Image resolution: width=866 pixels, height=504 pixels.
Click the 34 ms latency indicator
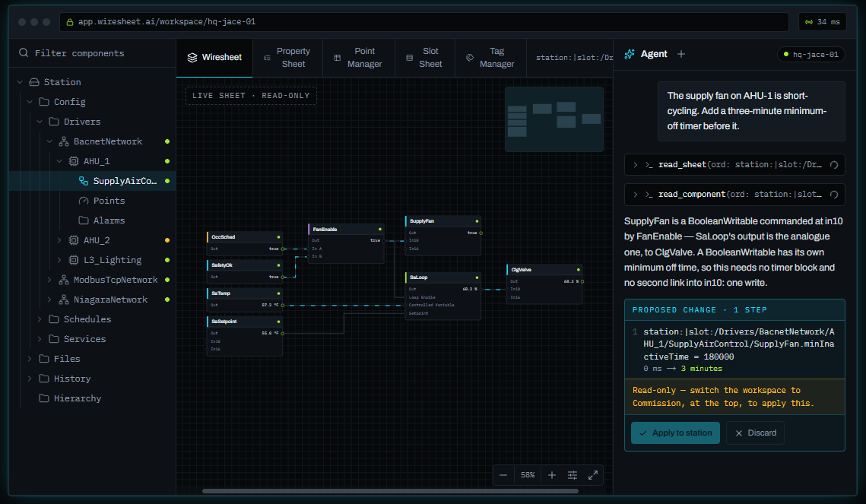(823, 22)
